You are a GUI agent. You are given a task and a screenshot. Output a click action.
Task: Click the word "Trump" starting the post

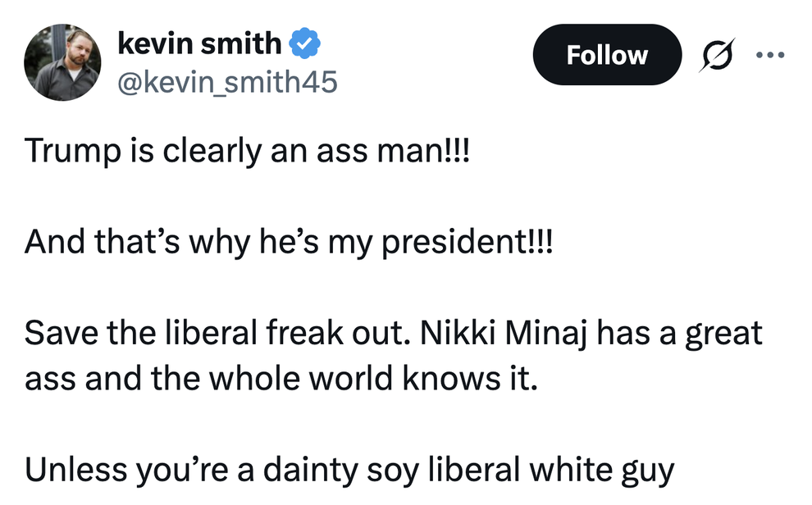click(x=72, y=152)
